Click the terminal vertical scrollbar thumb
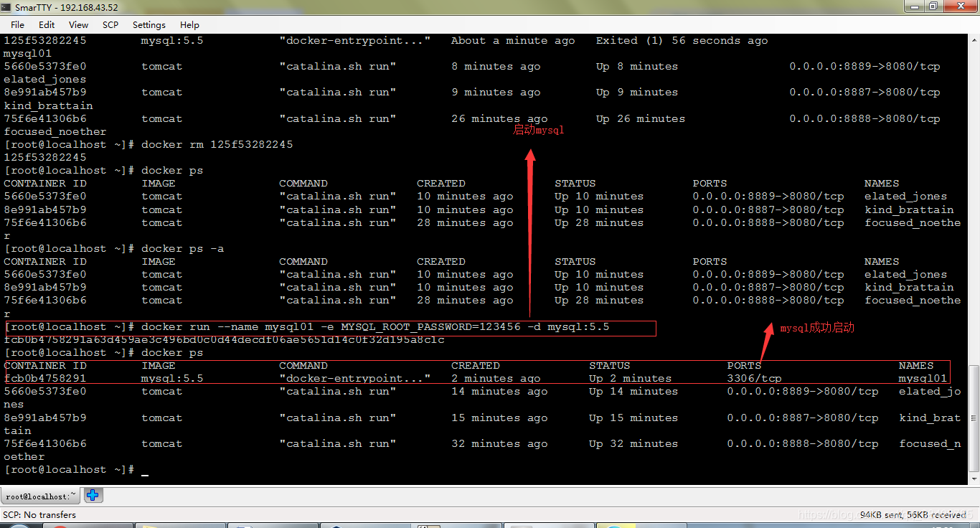Screen dimensions: 980x528 click(x=974, y=417)
